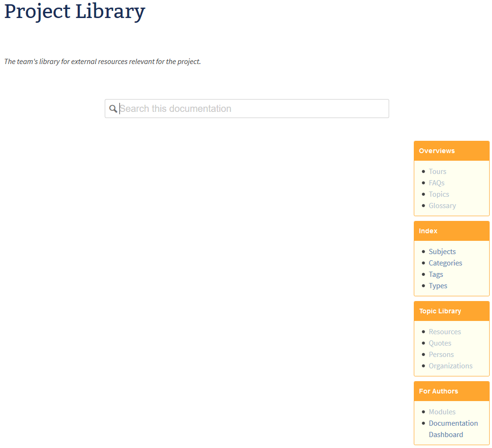Viewport: 492px width, 448px height.
Task: Open the FAQs link
Action: (x=437, y=183)
